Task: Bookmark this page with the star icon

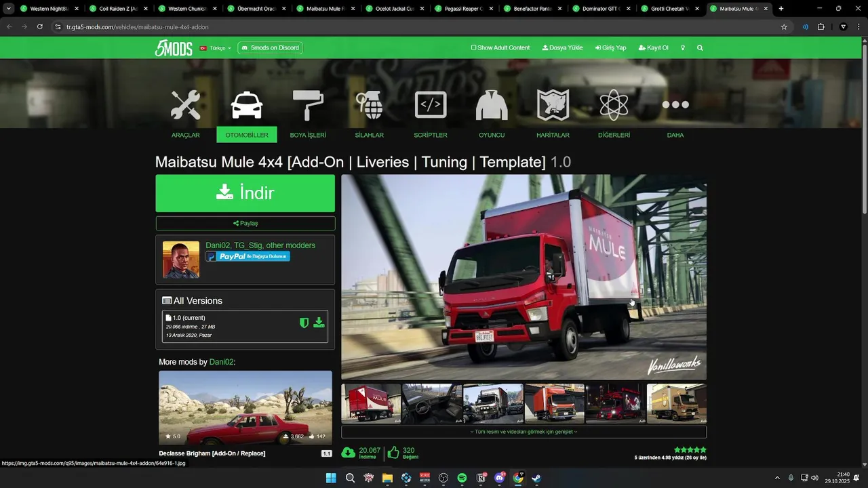Action: [784, 26]
